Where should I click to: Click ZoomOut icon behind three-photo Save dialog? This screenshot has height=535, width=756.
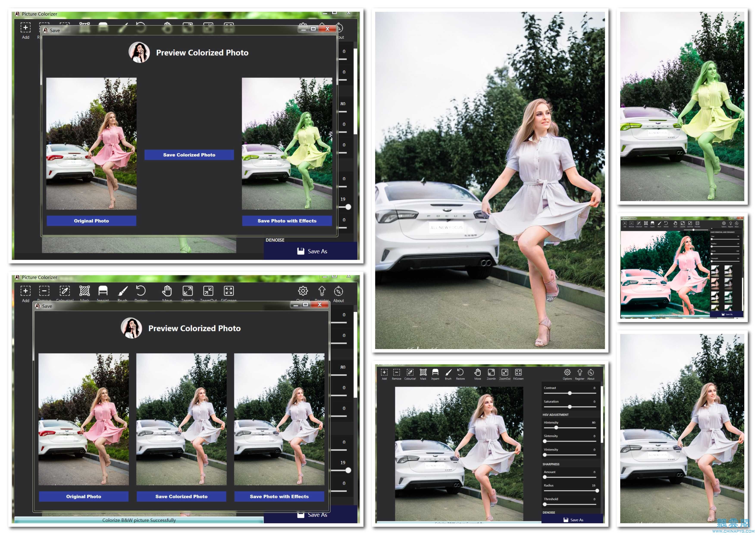[x=208, y=291]
